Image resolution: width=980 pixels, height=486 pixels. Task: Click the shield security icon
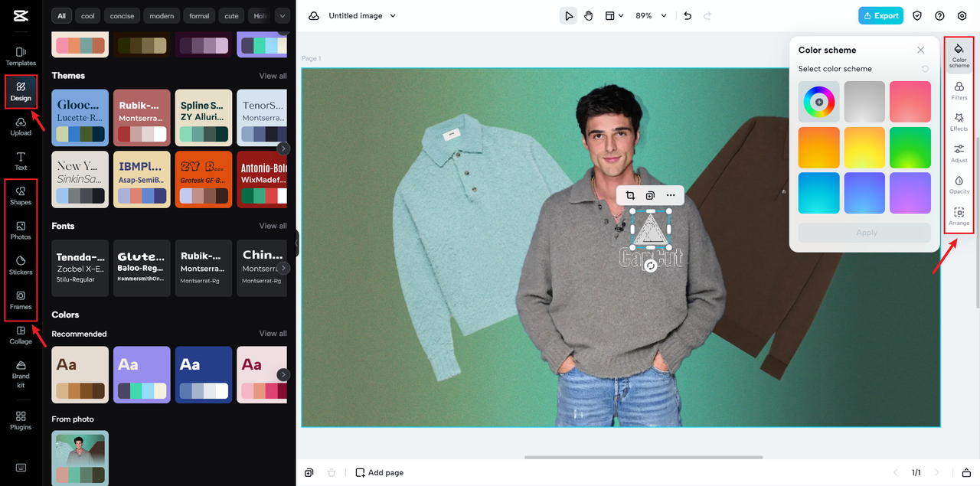click(x=917, y=15)
